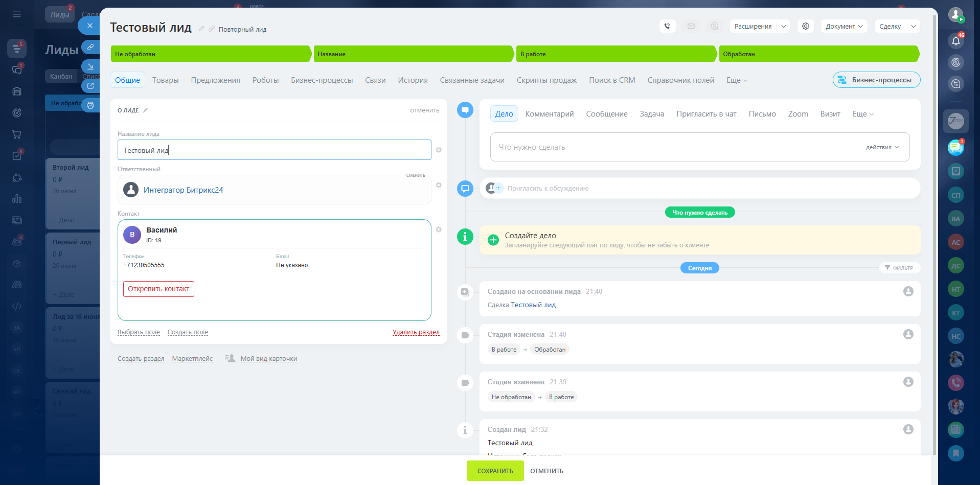Image resolution: width=980 pixels, height=485 pixels.
Task: Click gear icon next to Название лида field
Action: [439, 150]
